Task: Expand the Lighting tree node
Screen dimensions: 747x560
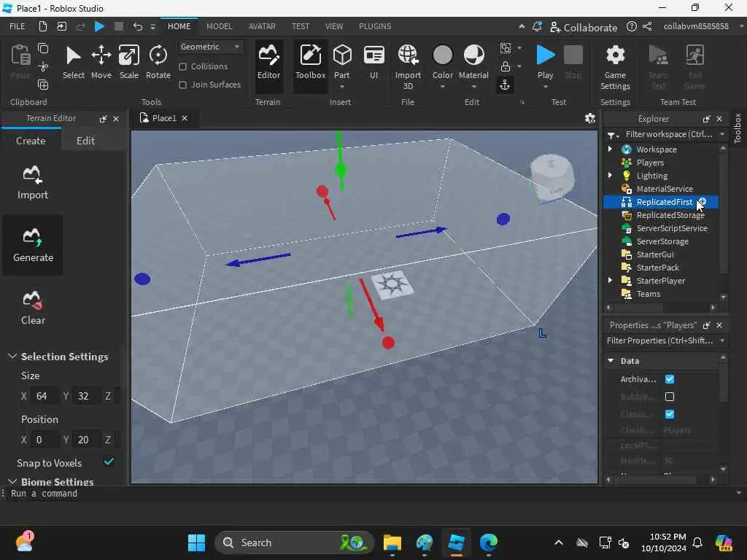Action: tap(610, 175)
